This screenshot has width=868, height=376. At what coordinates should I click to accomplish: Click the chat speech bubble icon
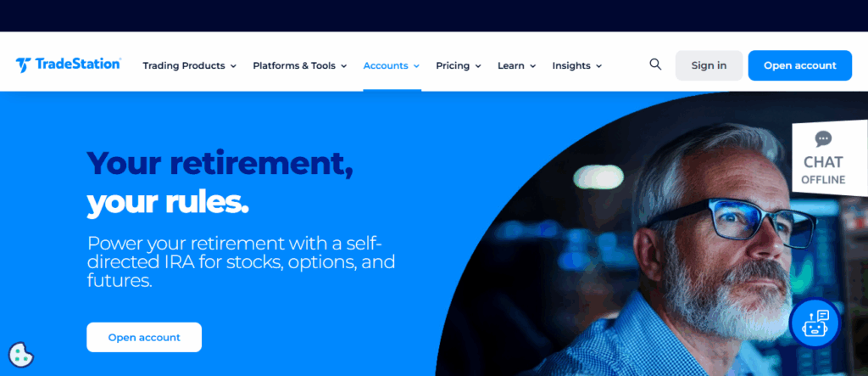[x=823, y=139]
